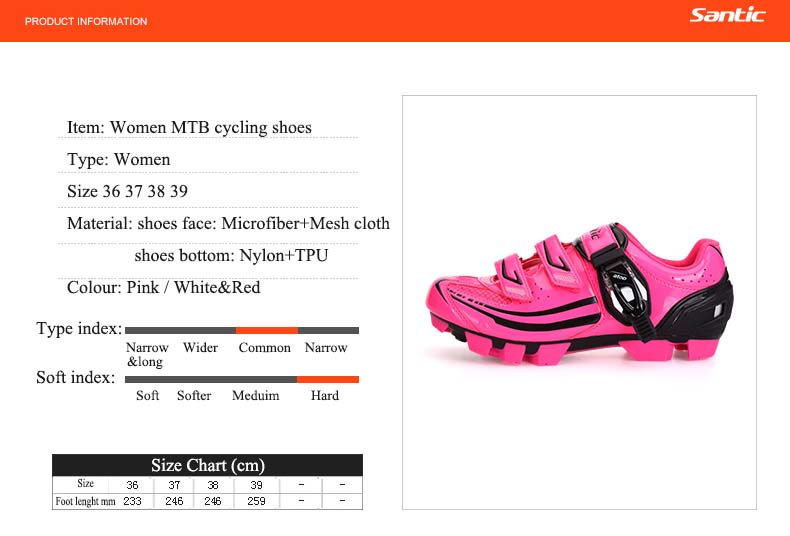
Task: Click the pink cycling shoe image
Action: click(580, 295)
